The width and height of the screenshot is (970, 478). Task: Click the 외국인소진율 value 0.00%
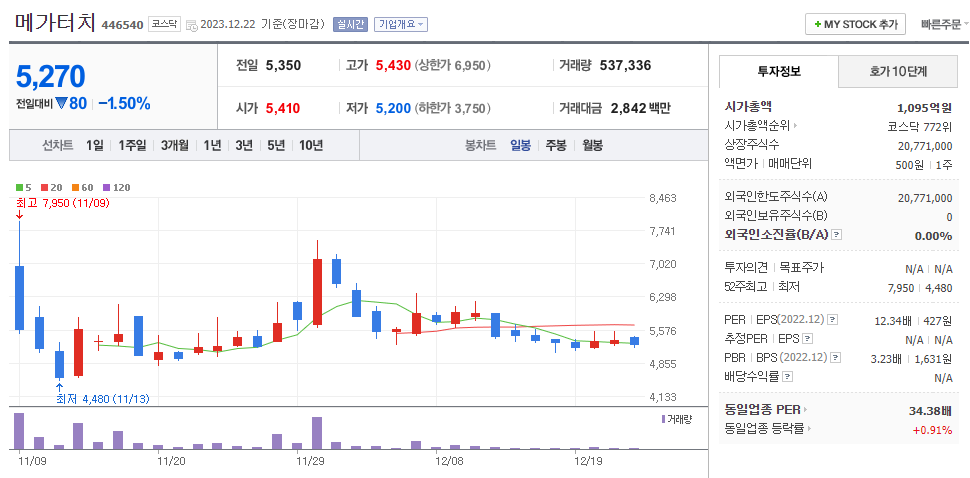coord(933,236)
